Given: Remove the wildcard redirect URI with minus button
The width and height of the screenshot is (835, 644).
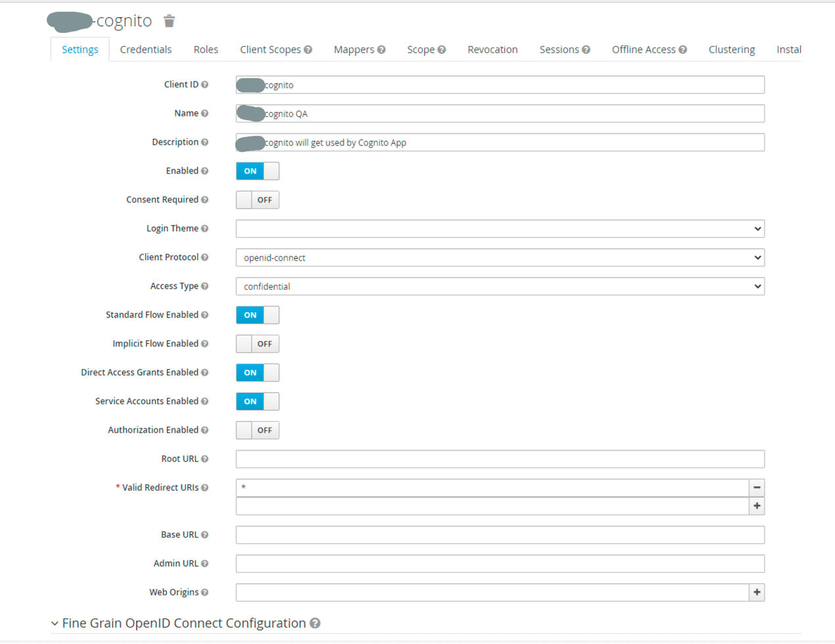Looking at the screenshot, I should click(757, 488).
